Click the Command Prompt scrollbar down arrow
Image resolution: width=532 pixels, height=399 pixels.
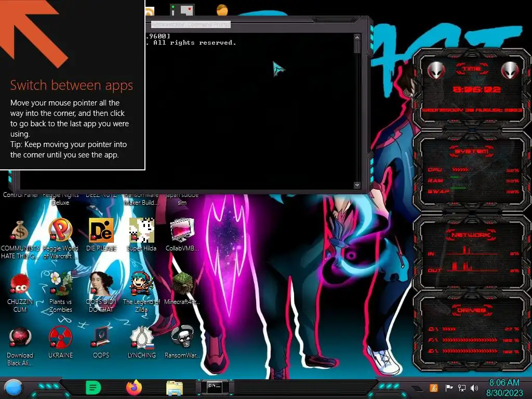tap(357, 185)
